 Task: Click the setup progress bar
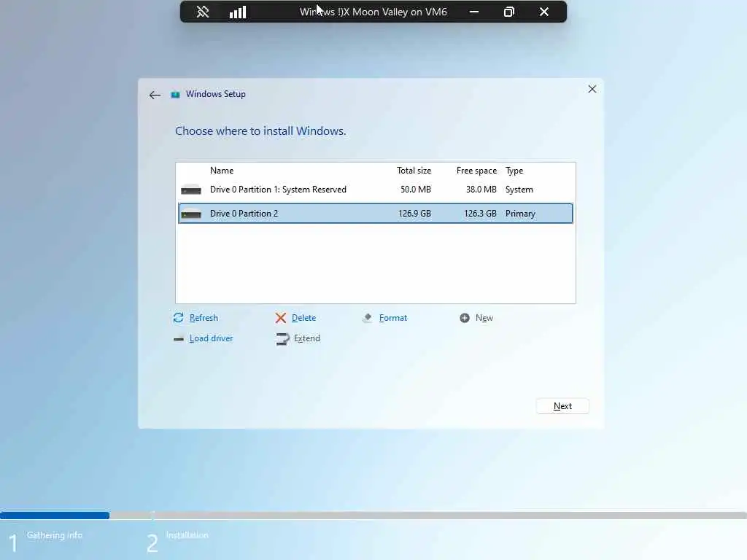coord(373,516)
